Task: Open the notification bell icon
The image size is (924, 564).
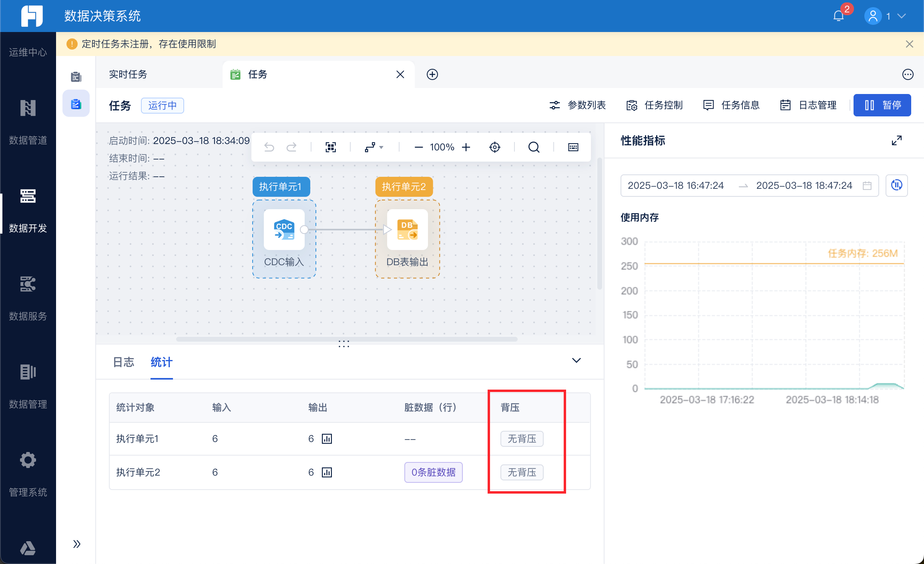Action: click(x=838, y=16)
